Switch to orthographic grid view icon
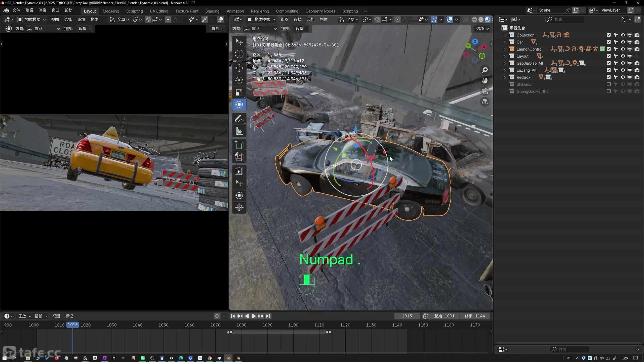 coord(485,102)
